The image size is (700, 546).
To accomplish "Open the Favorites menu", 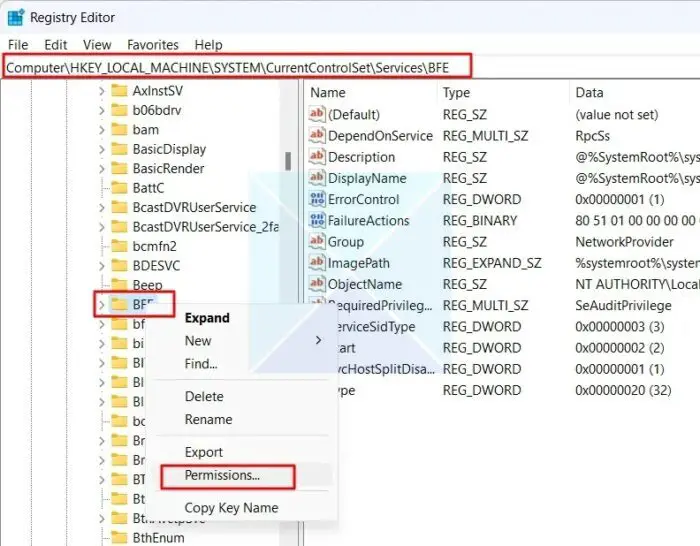I will 153,45.
